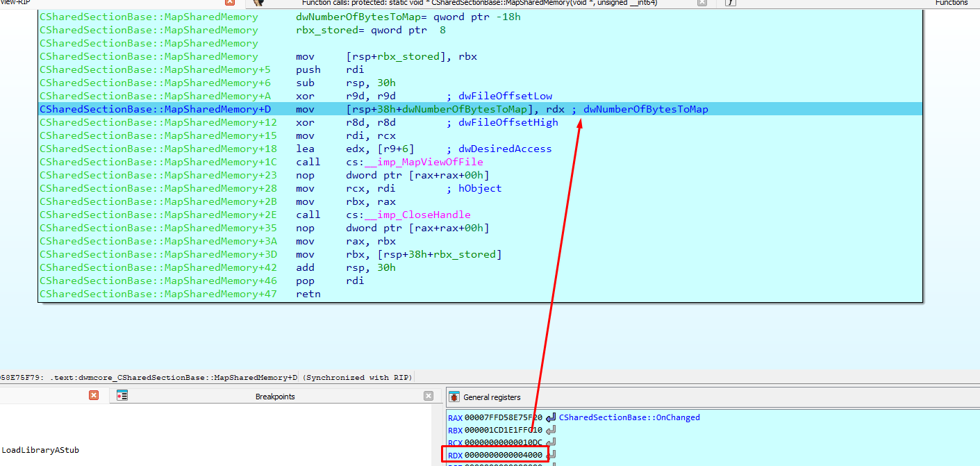Jump to __imp_CloseHandle import
This screenshot has width=980, height=466.
[x=417, y=215]
